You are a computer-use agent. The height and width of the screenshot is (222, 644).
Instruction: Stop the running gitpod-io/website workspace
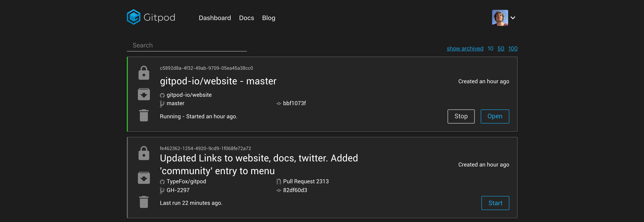pyautogui.click(x=461, y=116)
